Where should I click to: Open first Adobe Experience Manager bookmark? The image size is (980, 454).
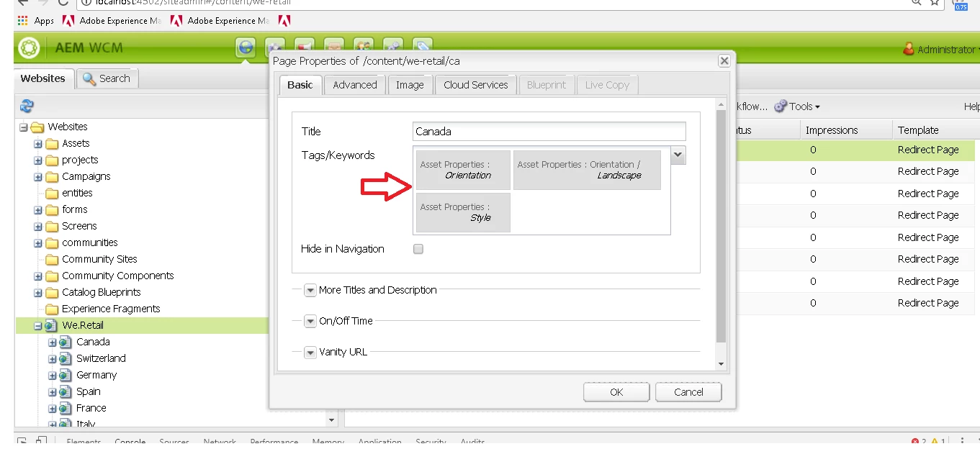[x=112, y=21]
